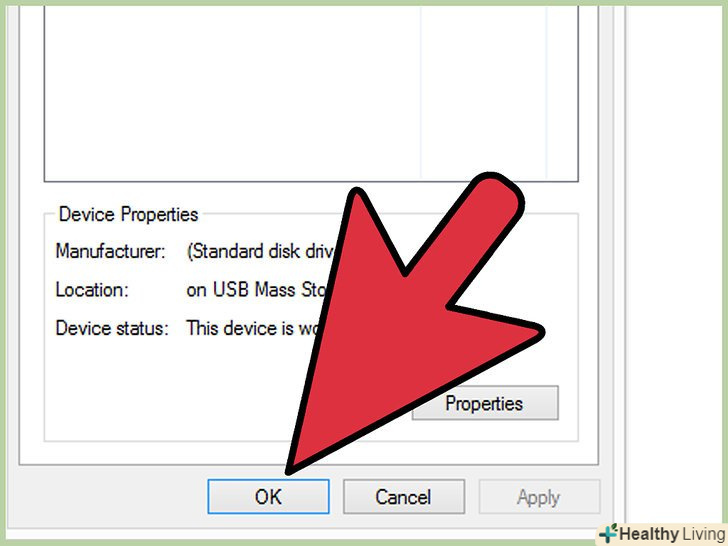728x546 pixels.
Task: Click the Healthy Living watermark text
Action: [x=673, y=534]
